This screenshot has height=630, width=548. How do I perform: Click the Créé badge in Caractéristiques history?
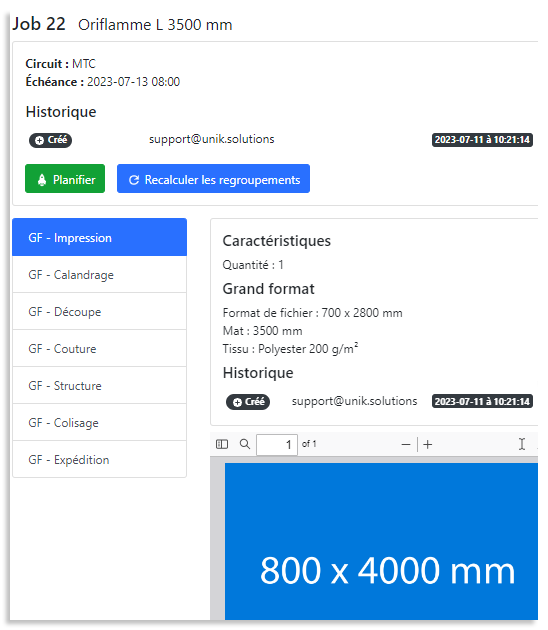point(248,402)
